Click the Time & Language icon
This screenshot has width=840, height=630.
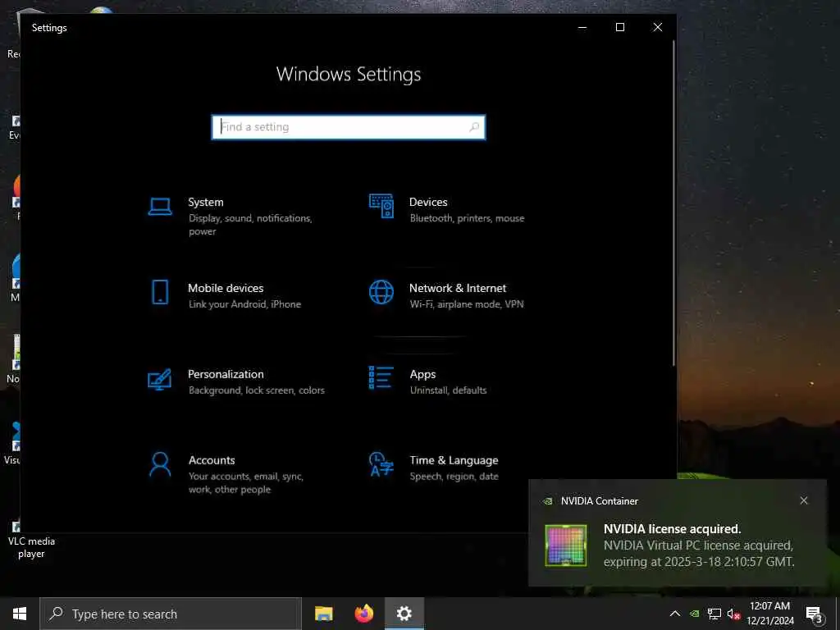tap(381, 464)
